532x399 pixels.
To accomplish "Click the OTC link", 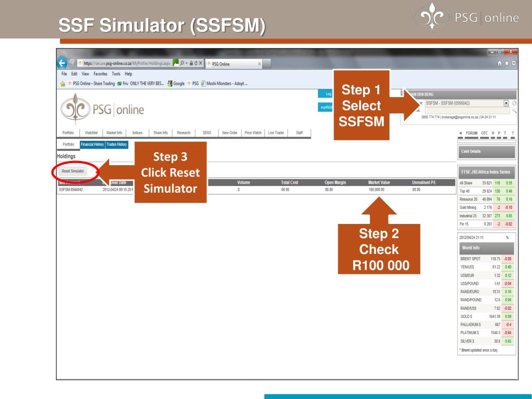I will 485,133.
